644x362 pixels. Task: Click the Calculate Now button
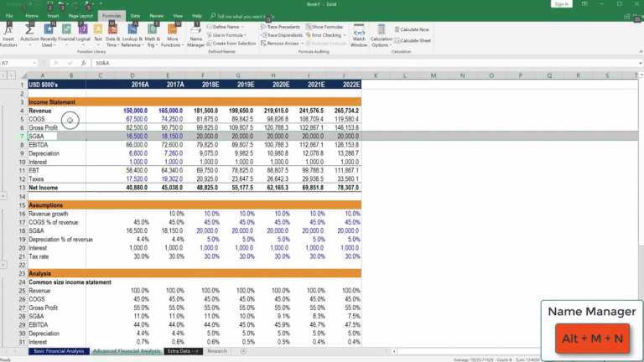414,29
